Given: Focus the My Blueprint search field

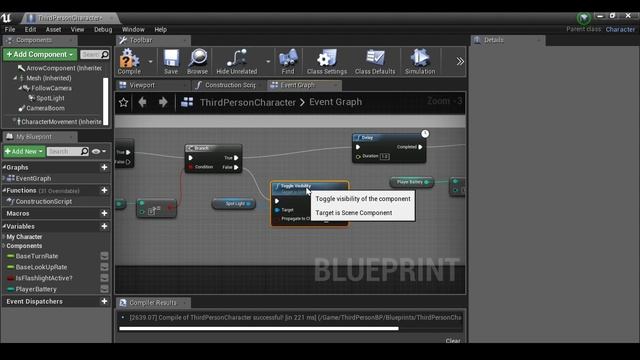Looking at the screenshot, I should point(64,151).
